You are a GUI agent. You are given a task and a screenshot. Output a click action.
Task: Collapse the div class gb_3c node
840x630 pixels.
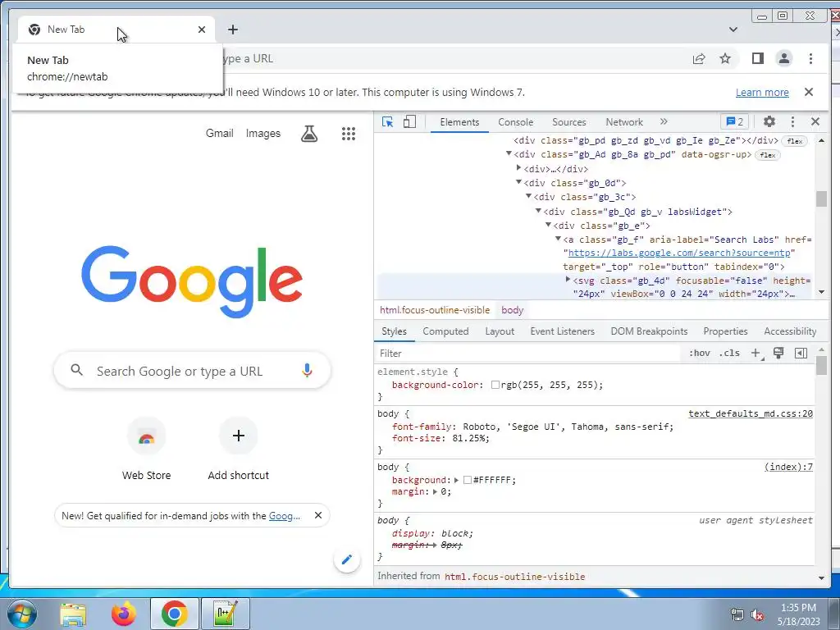(x=528, y=196)
